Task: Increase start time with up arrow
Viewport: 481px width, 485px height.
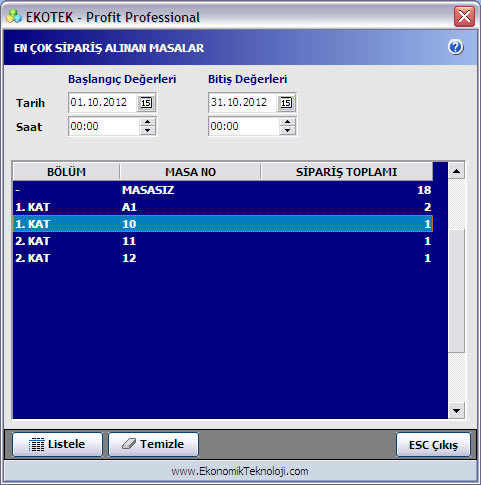Action: 147,122
